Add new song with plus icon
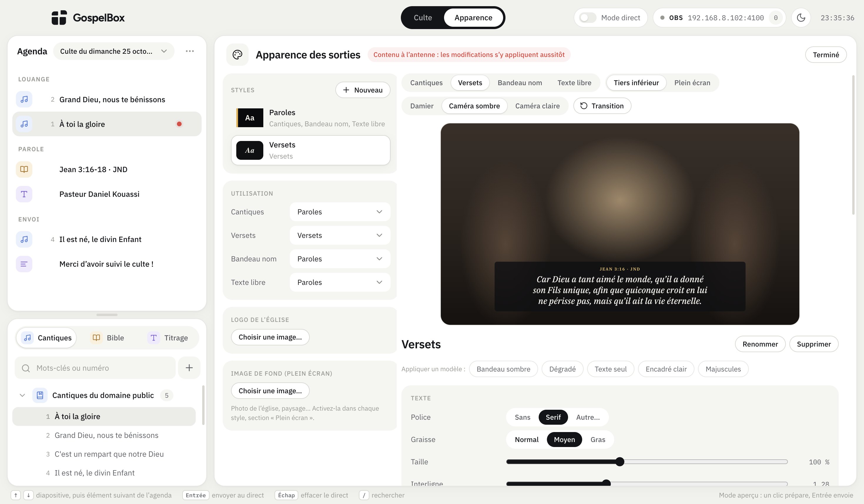 pos(189,368)
